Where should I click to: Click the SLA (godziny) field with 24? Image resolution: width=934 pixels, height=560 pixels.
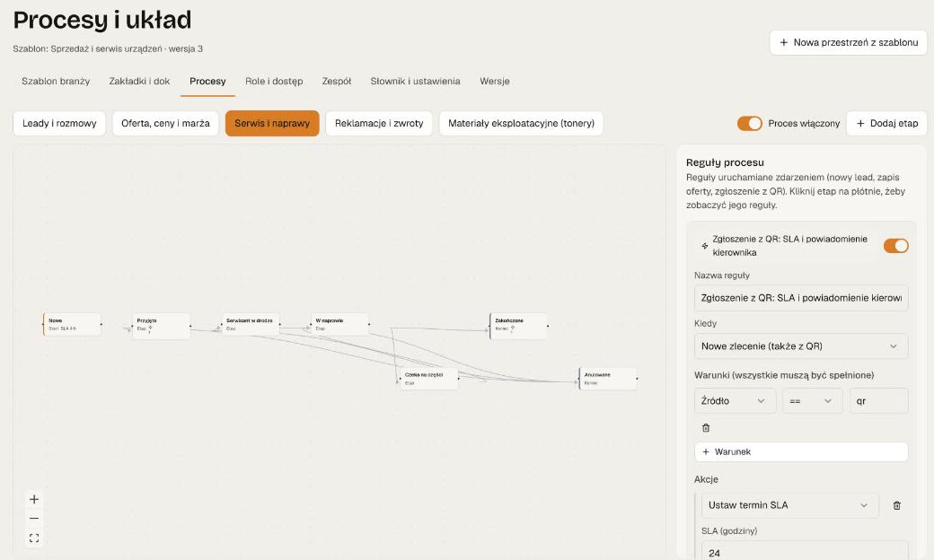804,551
